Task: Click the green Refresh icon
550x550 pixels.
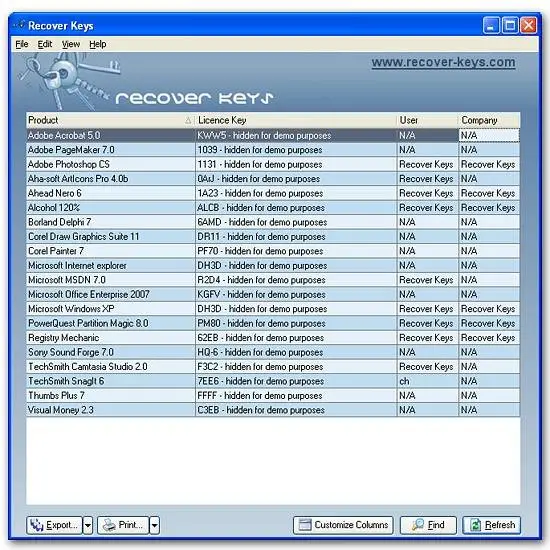Action: pyautogui.click(x=475, y=525)
